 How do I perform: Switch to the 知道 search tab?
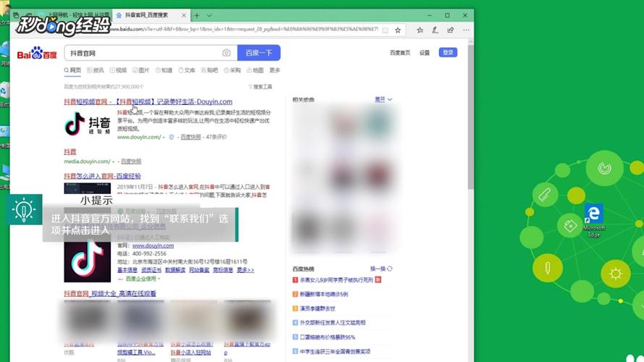[164, 70]
